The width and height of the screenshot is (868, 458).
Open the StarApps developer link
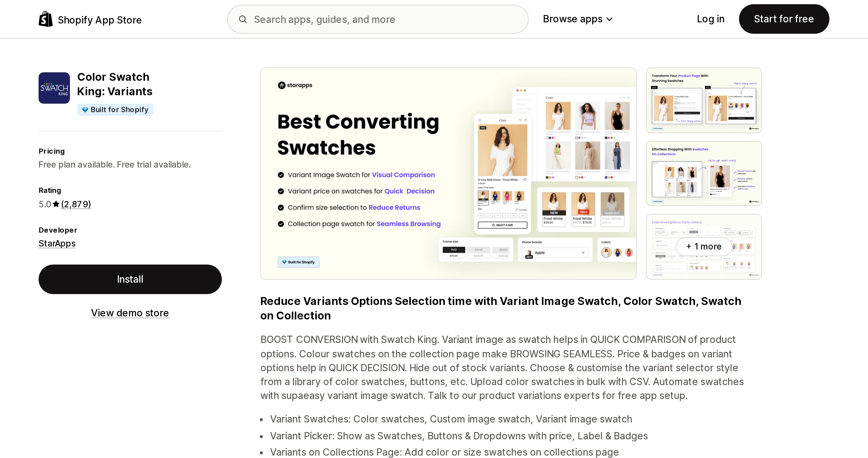pyautogui.click(x=57, y=243)
